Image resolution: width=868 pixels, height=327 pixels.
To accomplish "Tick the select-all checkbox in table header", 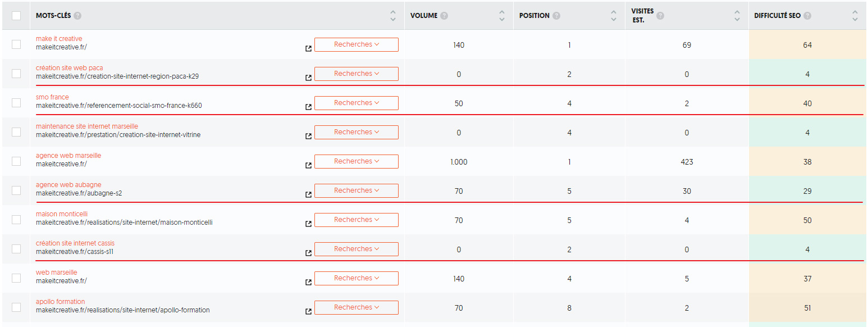I will point(16,16).
